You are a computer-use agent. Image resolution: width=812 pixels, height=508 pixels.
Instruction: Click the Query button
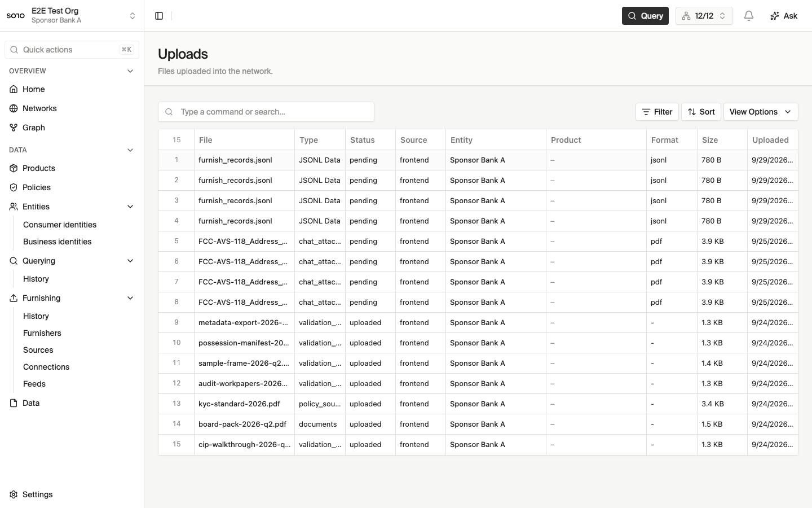[x=645, y=16]
